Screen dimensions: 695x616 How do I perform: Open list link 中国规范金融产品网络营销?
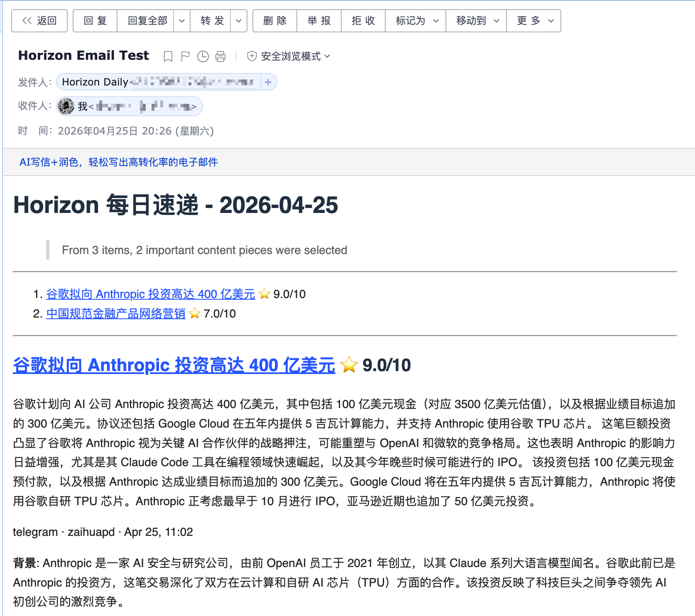(x=116, y=313)
